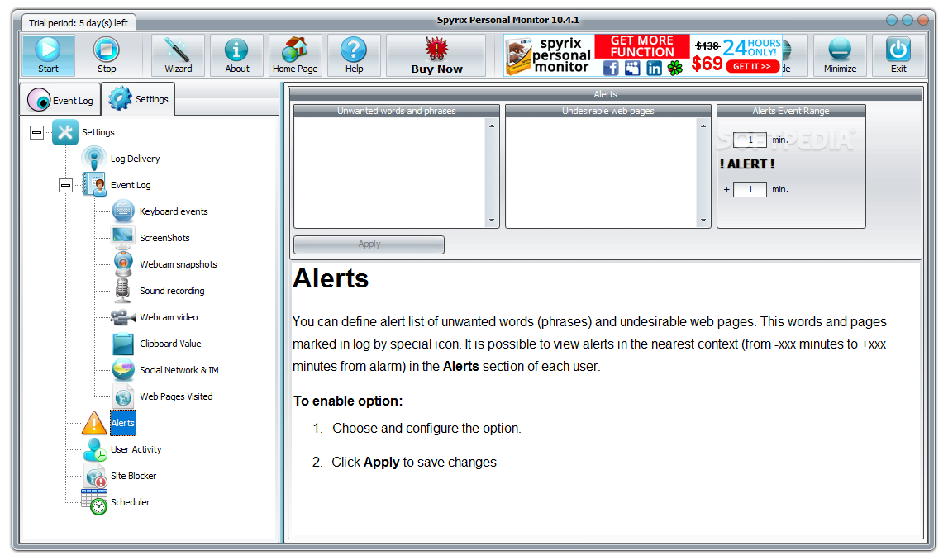Click the Buy Now button
The width and height of the screenshot is (948, 560).
436,55
